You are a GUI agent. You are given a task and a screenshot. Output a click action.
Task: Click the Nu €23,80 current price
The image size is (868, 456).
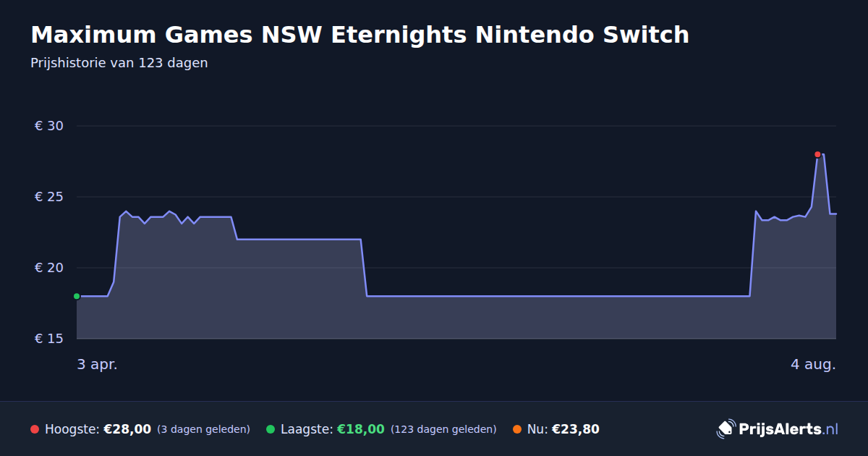(x=576, y=429)
